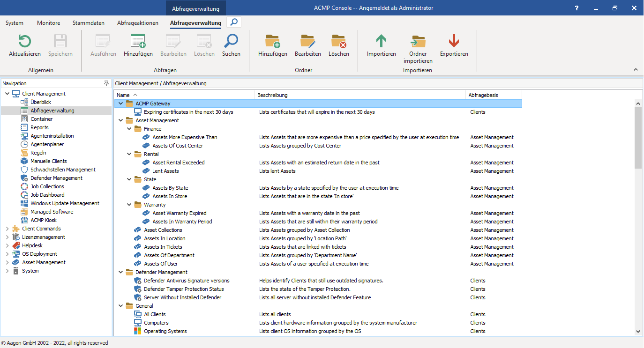Select Job Collections in navigation
644x348 pixels.
[47, 186]
